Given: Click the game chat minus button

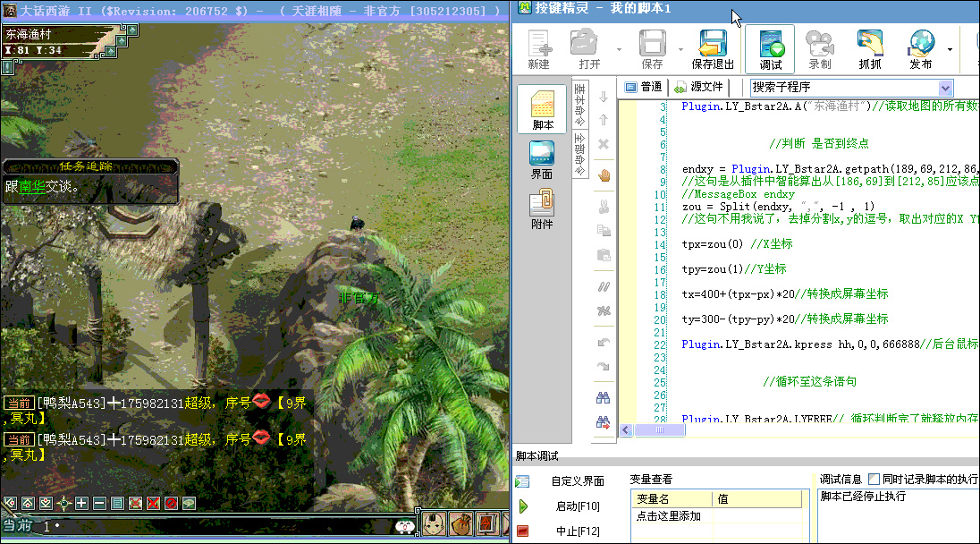Looking at the screenshot, I should tap(99, 503).
